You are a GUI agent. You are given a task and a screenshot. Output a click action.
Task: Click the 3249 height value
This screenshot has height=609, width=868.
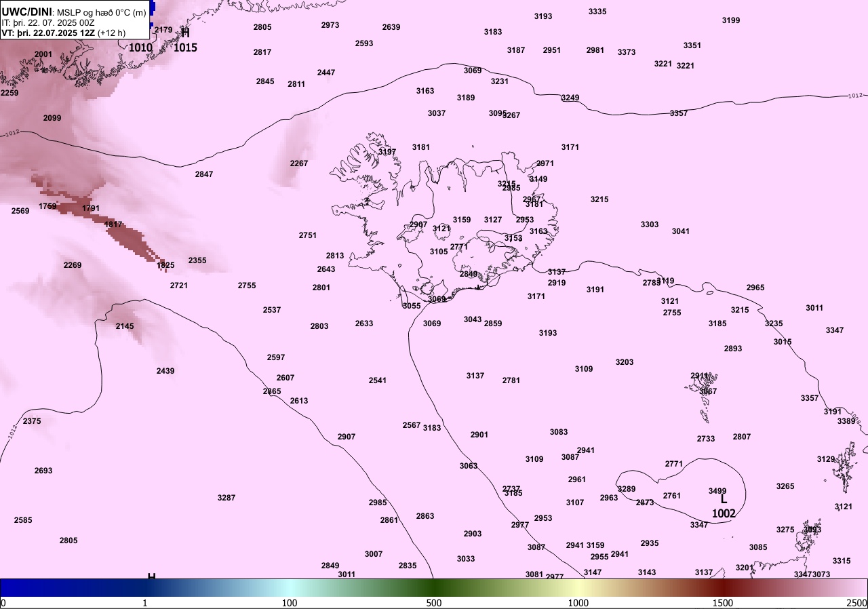(x=570, y=98)
